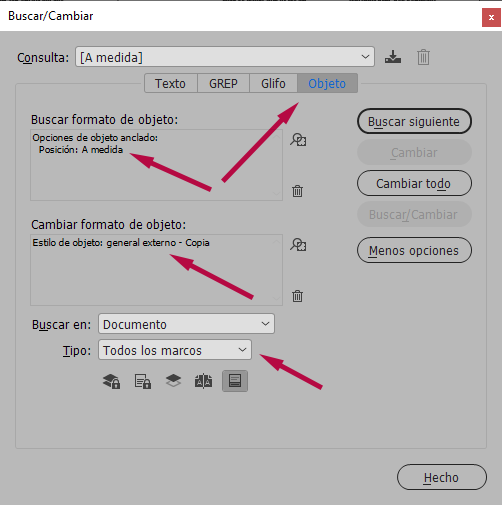Click the greyed-out Cambiar button
This screenshot has height=505, width=502.
point(414,152)
